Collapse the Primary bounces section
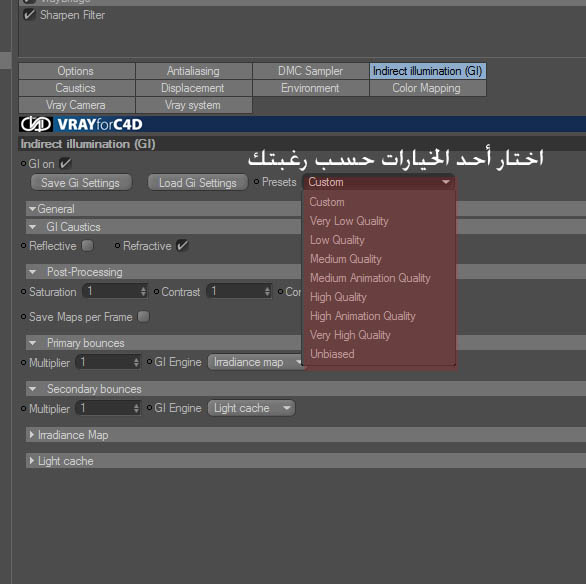This screenshot has height=584, width=586. (x=33, y=343)
